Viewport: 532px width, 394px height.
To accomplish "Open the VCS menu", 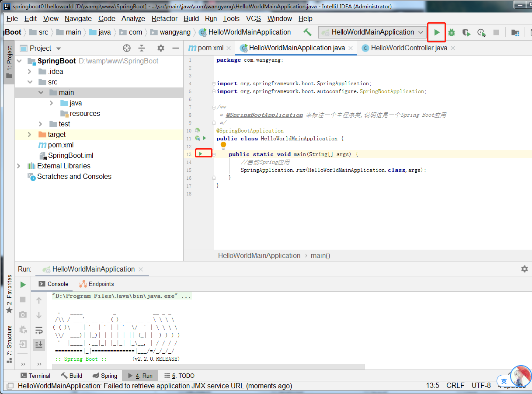I will (x=254, y=18).
